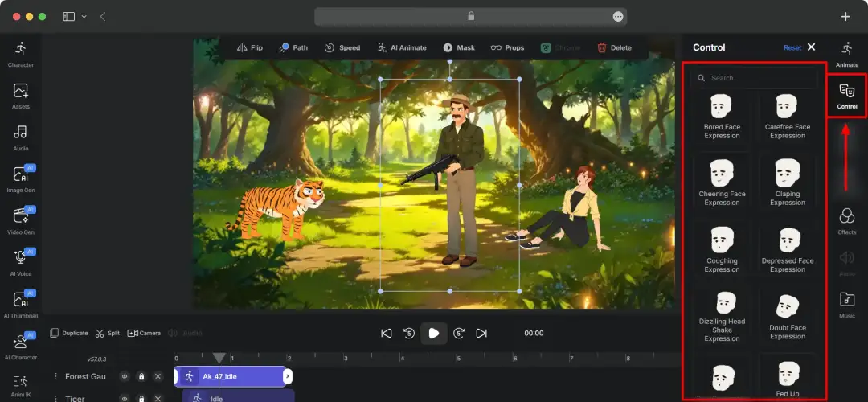Select the tiger character on canvas
Viewport: 868px width, 402px height.
(x=276, y=209)
